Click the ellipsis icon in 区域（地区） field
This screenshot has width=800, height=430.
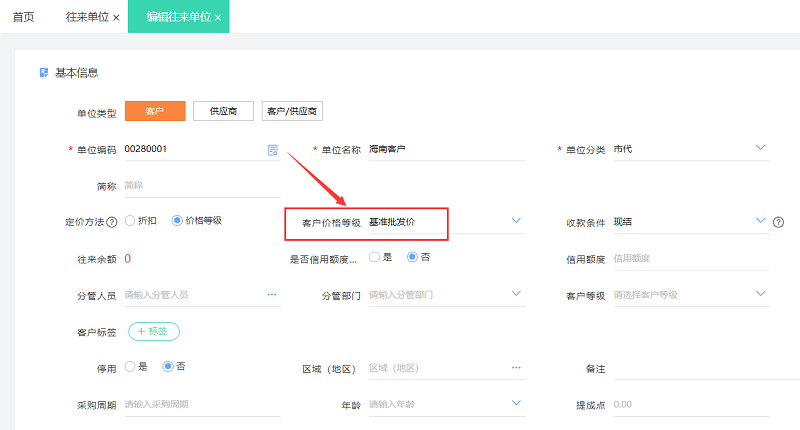coord(516,368)
